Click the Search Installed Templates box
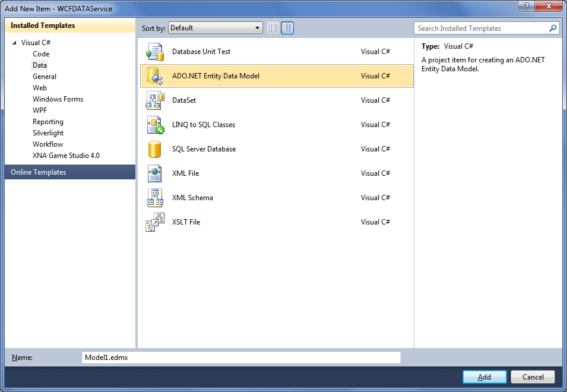 click(x=481, y=28)
